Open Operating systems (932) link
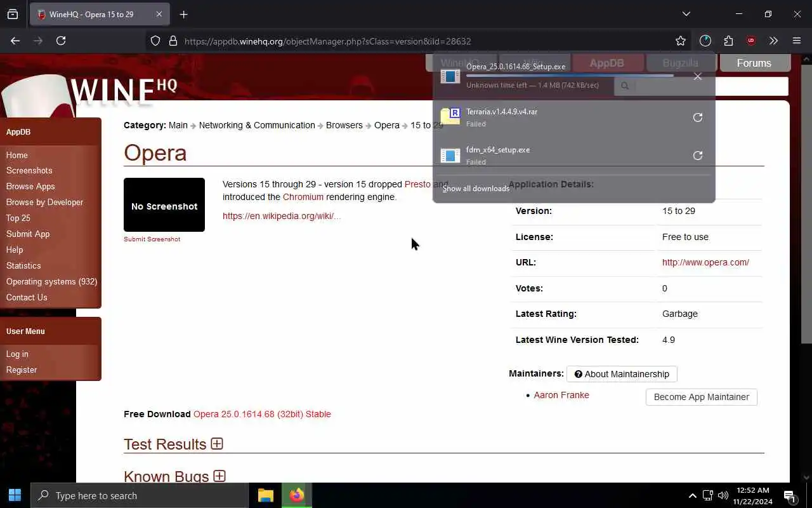 coord(51,281)
